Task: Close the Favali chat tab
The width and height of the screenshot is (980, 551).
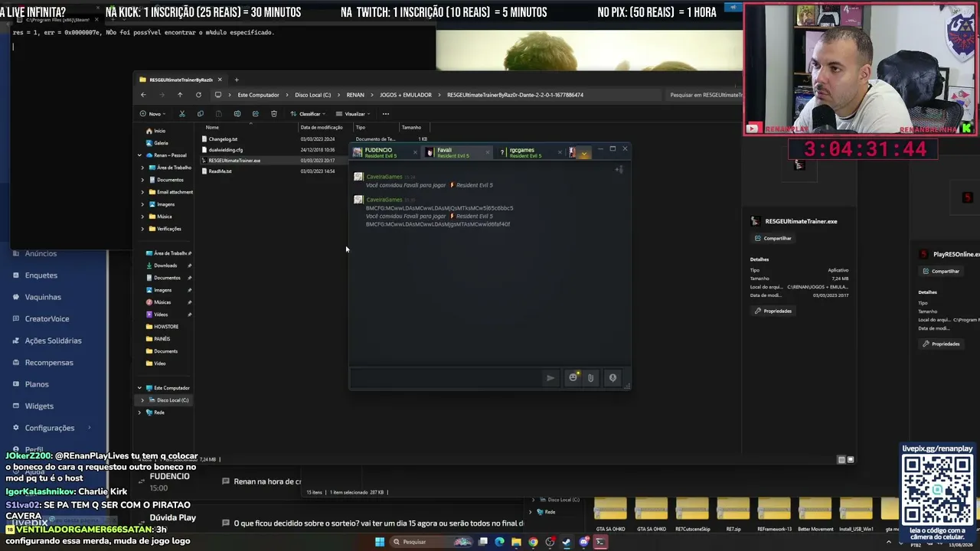Action: tap(488, 152)
